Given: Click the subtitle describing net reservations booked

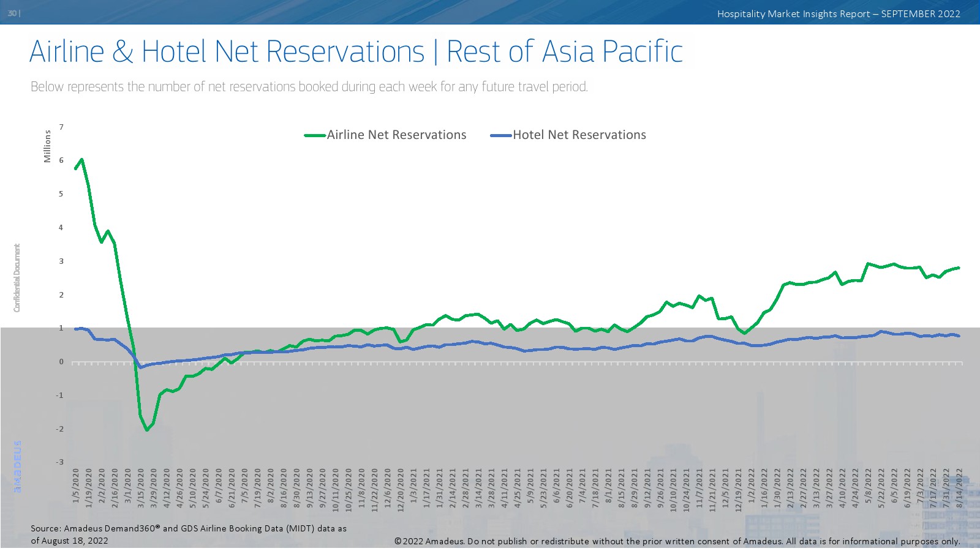Looking at the screenshot, I should tap(309, 87).
